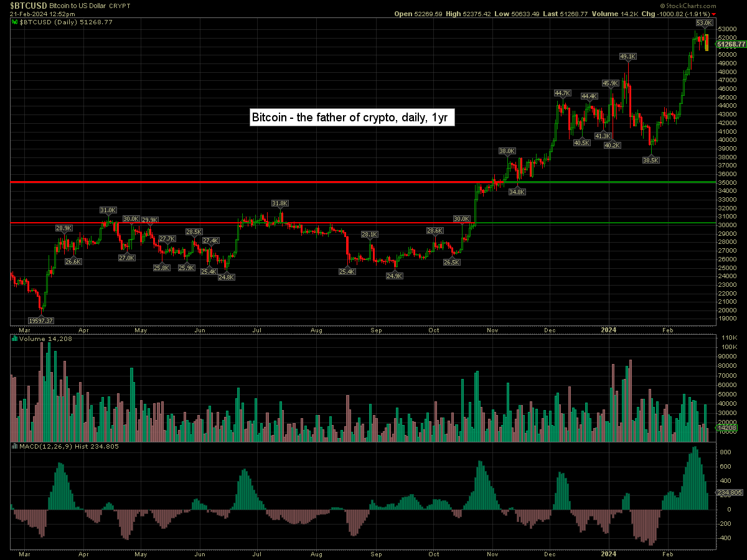The image size is (747, 560).
Task: Click the 38.5K January low callout
Action: point(651,160)
